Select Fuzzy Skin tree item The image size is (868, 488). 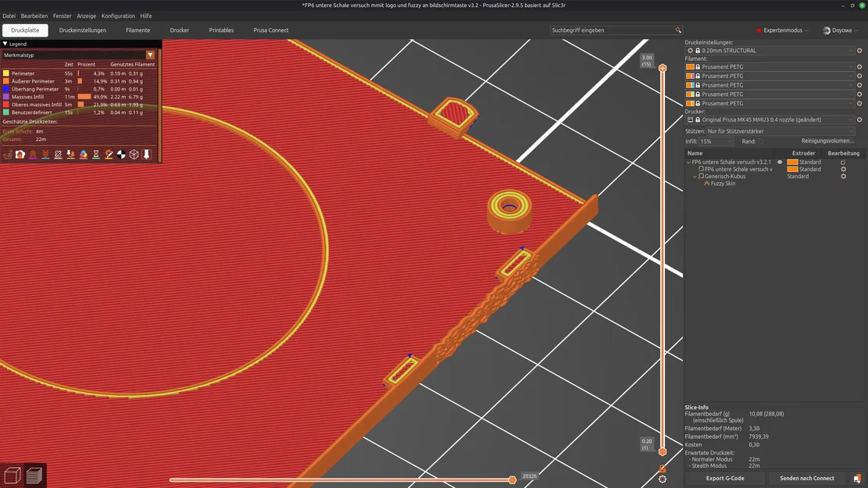(x=723, y=183)
